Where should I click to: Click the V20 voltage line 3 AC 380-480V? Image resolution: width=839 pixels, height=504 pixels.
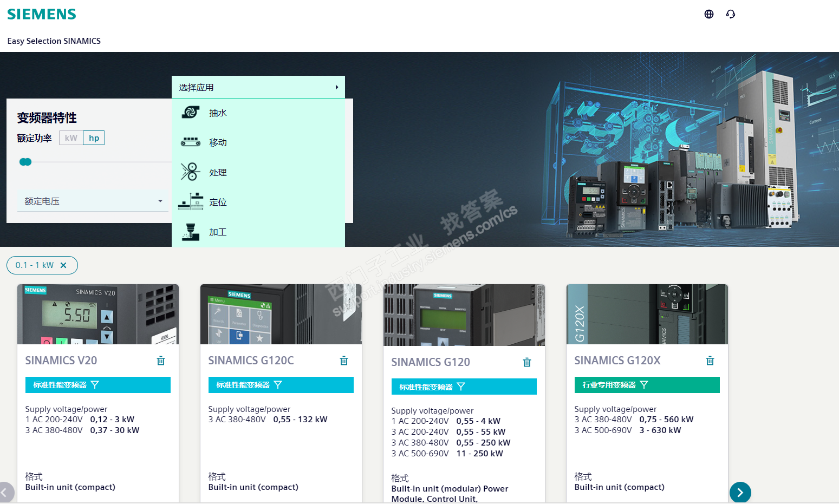tap(54, 430)
